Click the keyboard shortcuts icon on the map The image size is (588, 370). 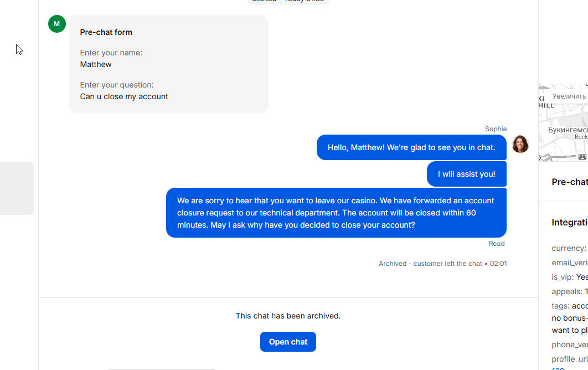582,157
